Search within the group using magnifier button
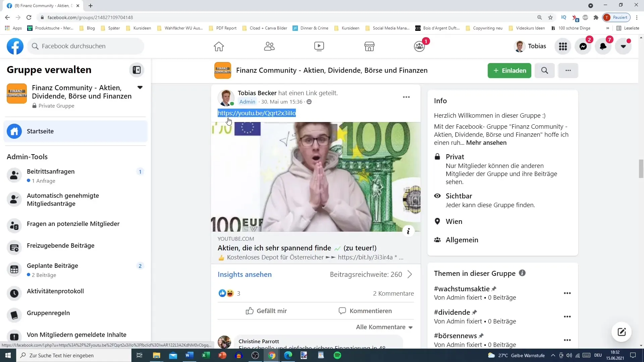 point(544,70)
